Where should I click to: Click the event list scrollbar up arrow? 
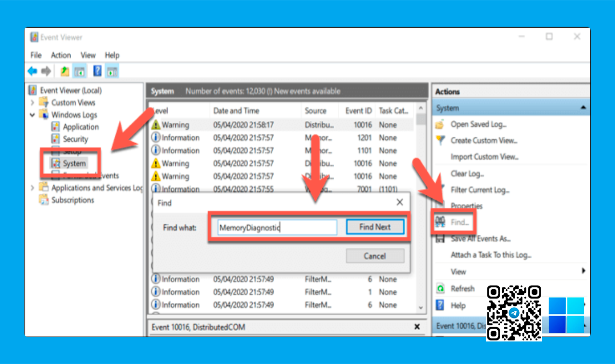pyautogui.click(x=421, y=109)
